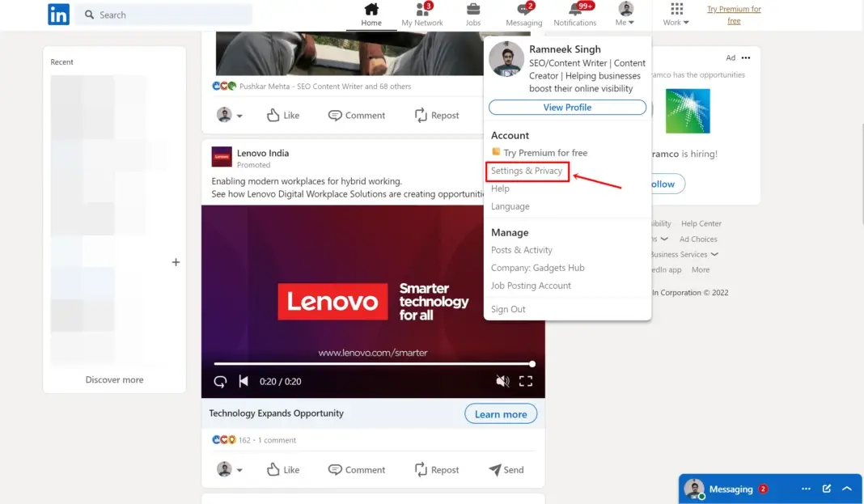The height and width of the screenshot is (504, 864).
Task: Click Ad Choices footer link
Action: tap(698, 239)
